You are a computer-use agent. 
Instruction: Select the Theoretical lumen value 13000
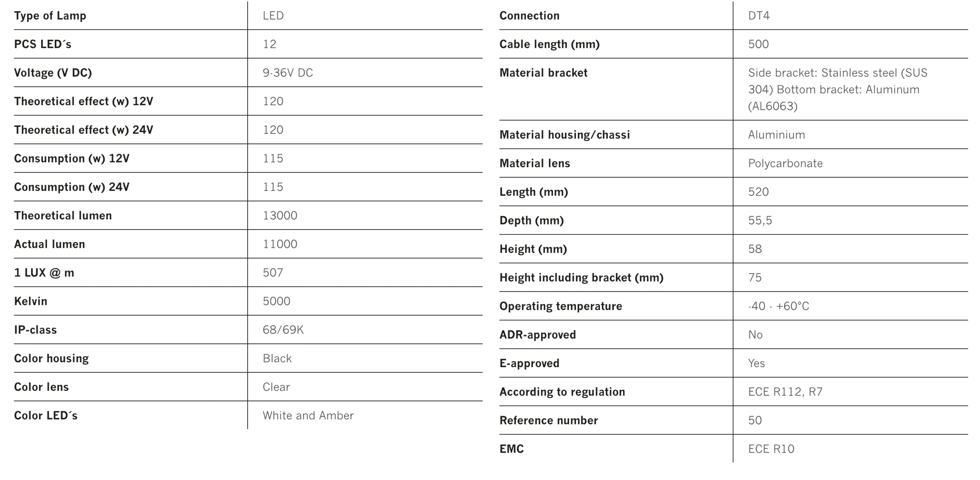[x=280, y=216]
